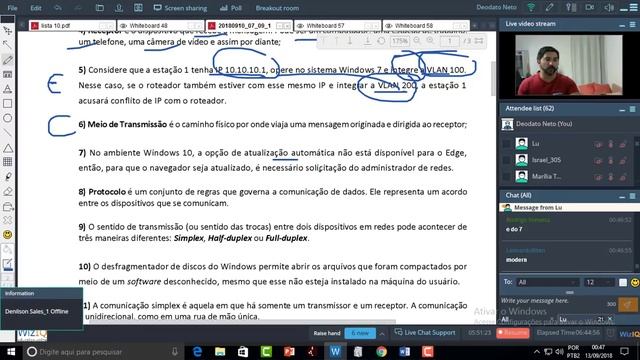Toggle microphone permission for Lu

click(611, 144)
